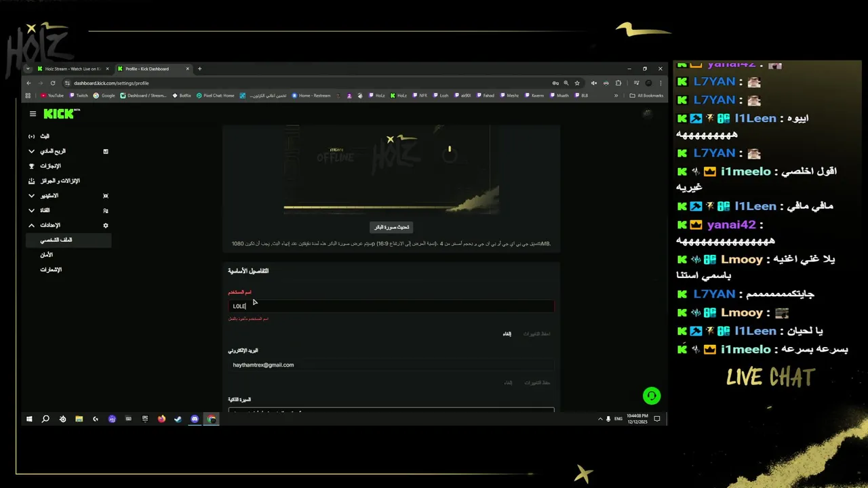Cancel the username change with إلغاء
868x488 pixels.
[x=507, y=334]
